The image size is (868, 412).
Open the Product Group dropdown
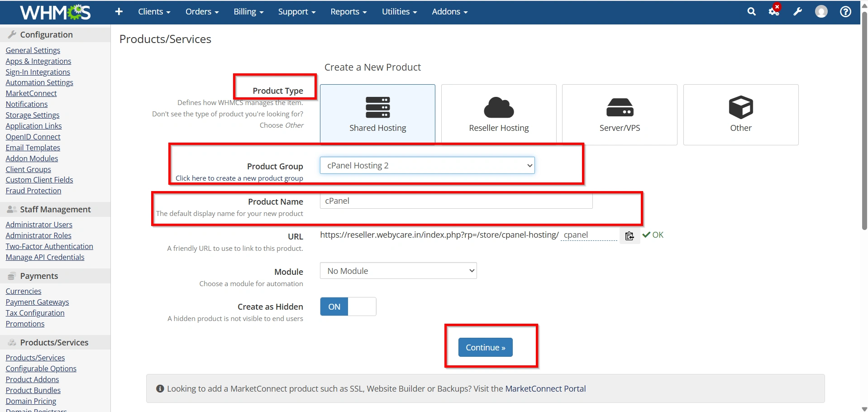[x=427, y=165]
